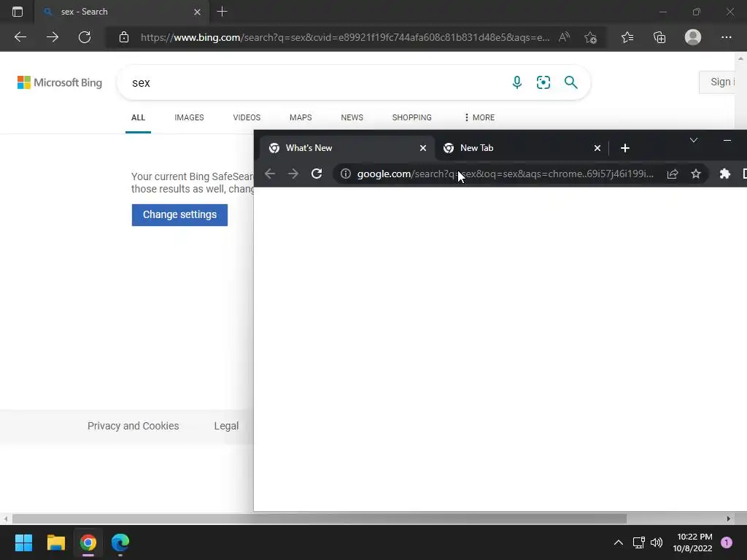
Task: Click Chrome taskbar icon
Action: pyautogui.click(x=88, y=542)
